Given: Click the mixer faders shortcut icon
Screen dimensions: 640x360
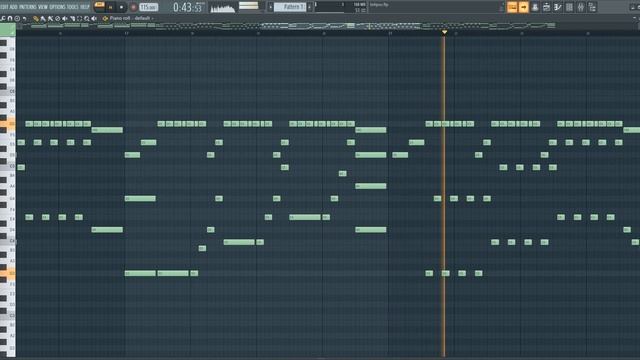Looking at the screenshot, I should pos(580,7).
